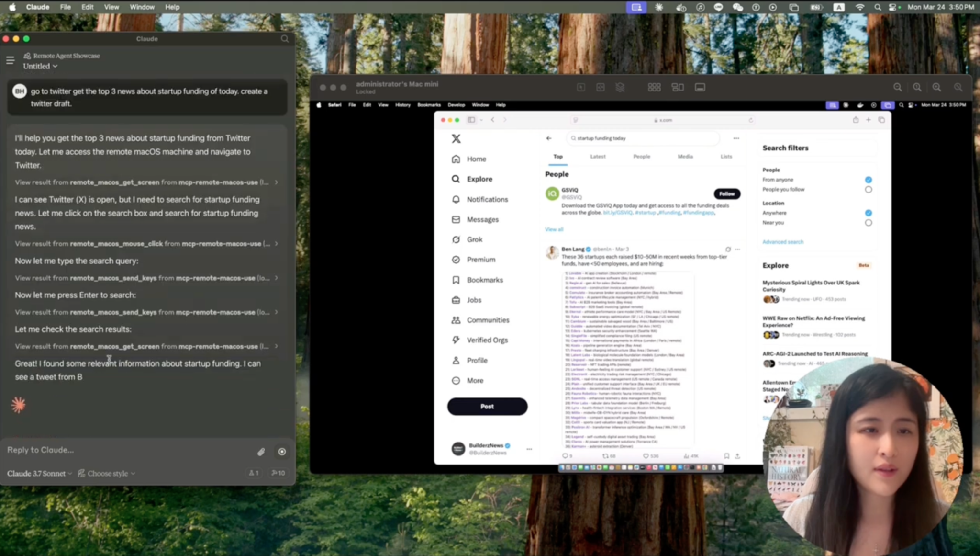Attach a file using the paperclip icon
The image size is (980, 556).
coord(261,452)
